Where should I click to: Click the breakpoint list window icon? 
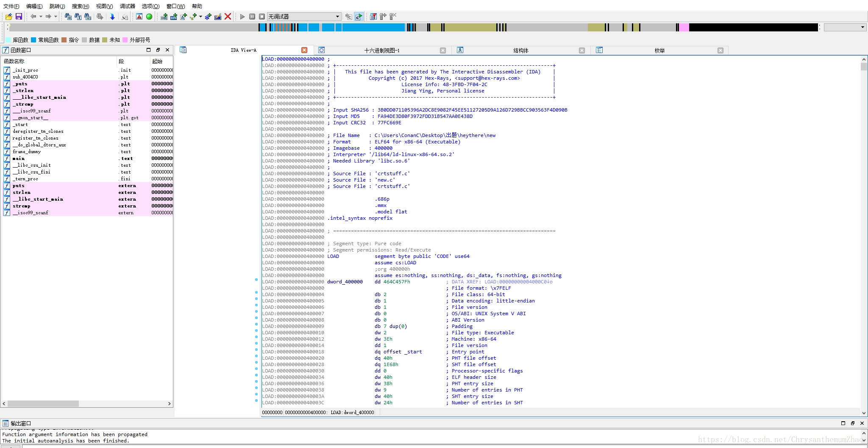[x=373, y=17]
